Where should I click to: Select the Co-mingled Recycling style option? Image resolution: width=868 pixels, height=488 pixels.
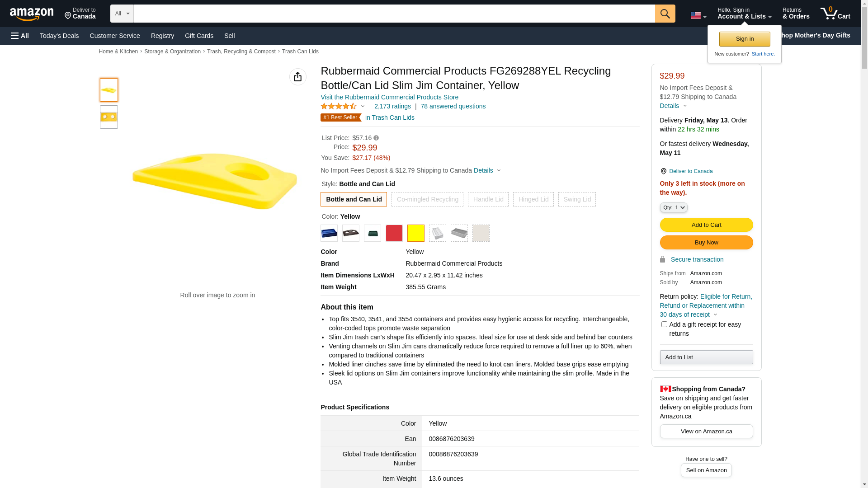(427, 199)
